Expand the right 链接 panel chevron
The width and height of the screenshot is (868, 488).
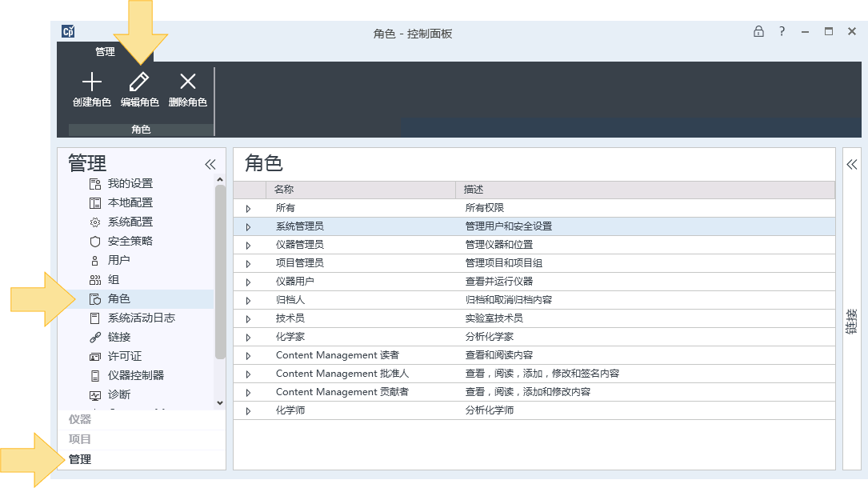[852, 164]
